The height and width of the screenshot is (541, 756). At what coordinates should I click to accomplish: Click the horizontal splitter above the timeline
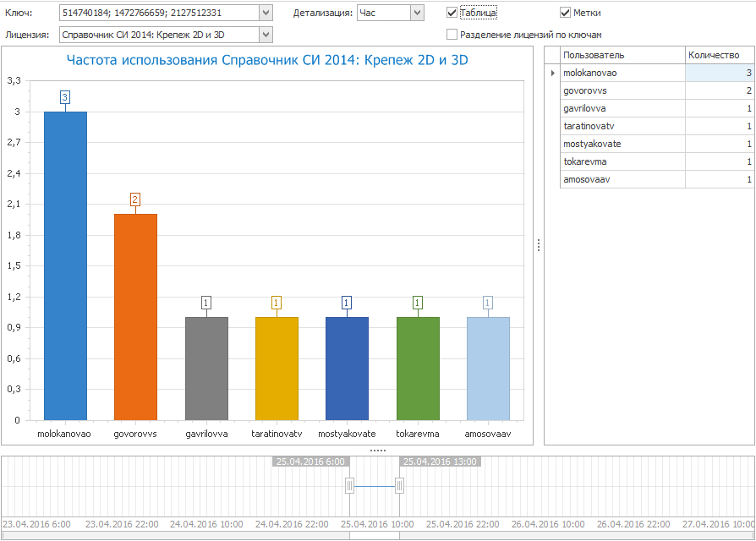coord(378,451)
